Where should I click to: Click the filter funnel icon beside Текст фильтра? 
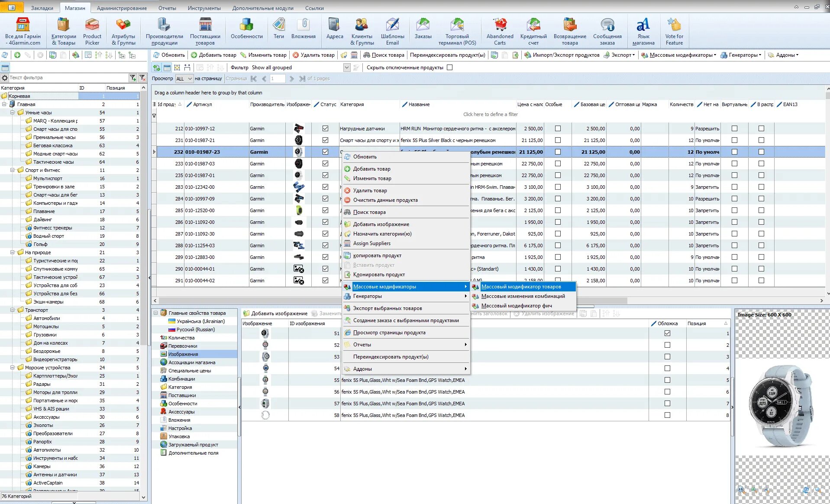pos(133,78)
